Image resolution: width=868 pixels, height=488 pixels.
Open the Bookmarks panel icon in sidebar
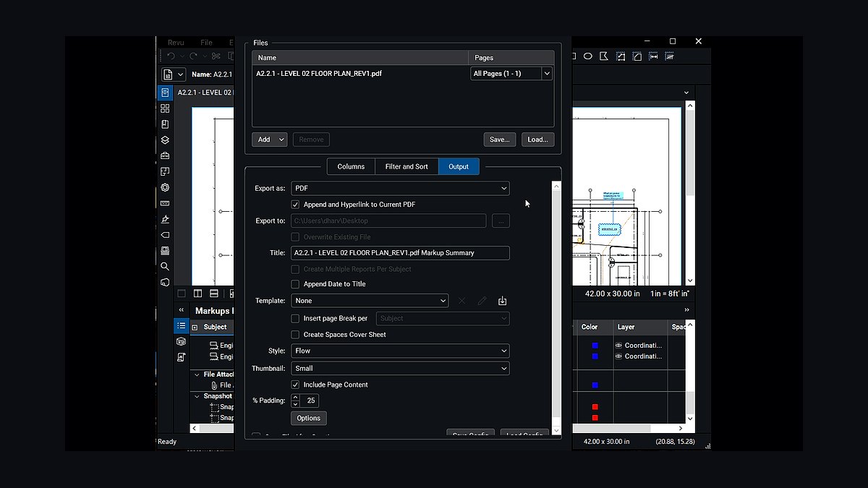click(165, 124)
